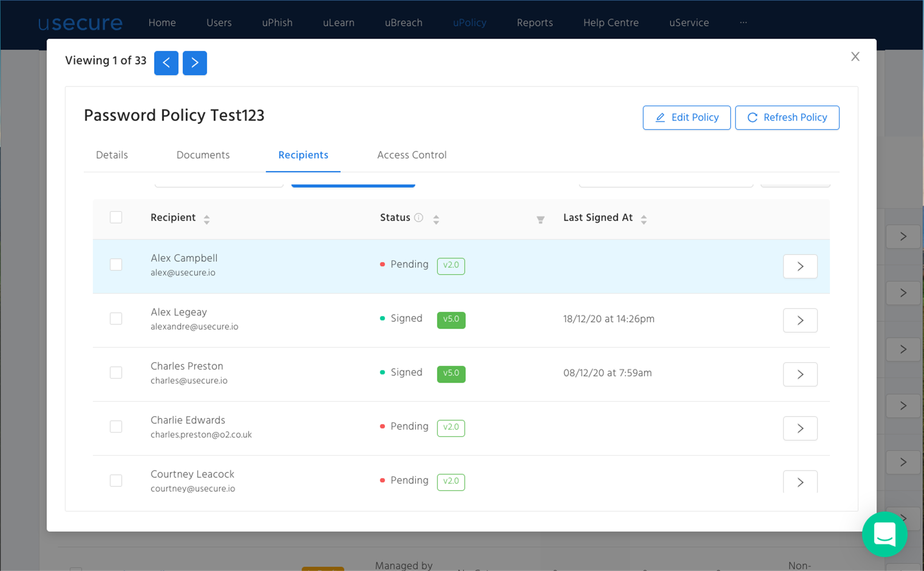
Task: Open the chat support bubble
Action: point(884,534)
